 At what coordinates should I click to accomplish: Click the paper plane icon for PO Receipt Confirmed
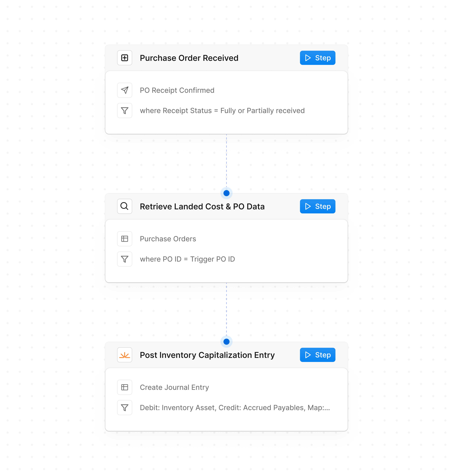[x=125, y=90]
